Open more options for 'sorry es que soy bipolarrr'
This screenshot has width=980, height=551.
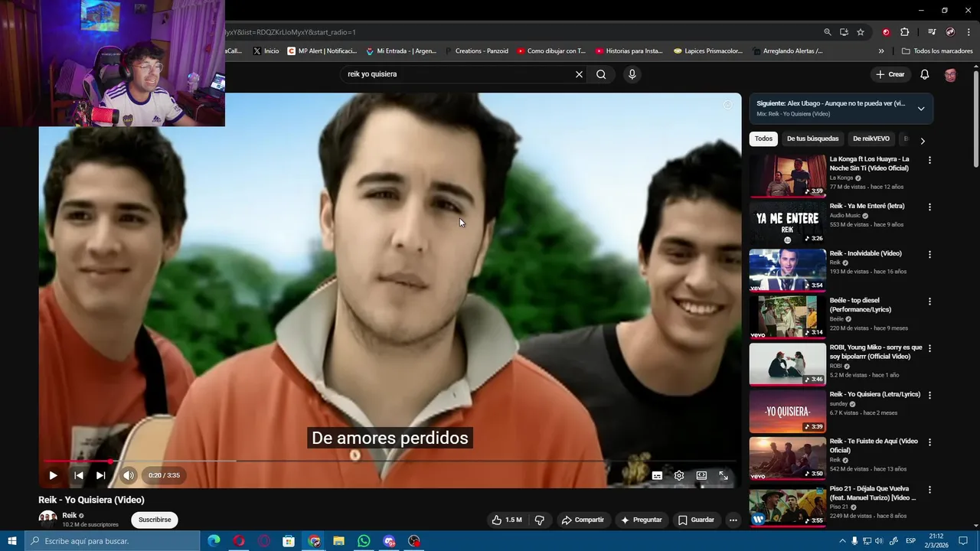click(x=929, y=348)
